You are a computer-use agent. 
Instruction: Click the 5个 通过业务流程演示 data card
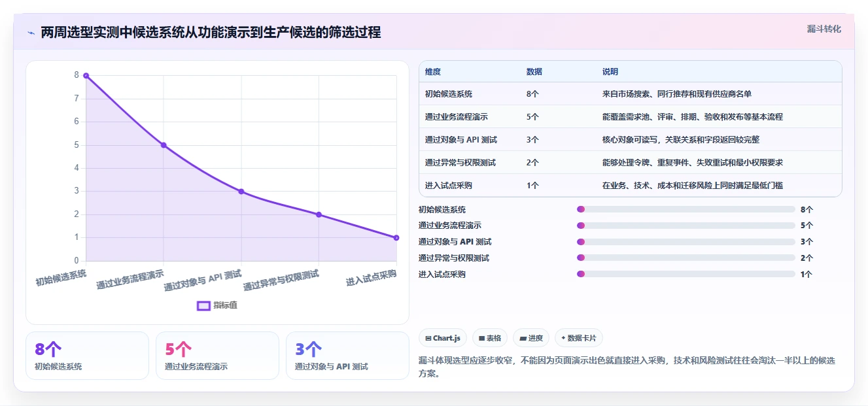(x=217, y=356)
